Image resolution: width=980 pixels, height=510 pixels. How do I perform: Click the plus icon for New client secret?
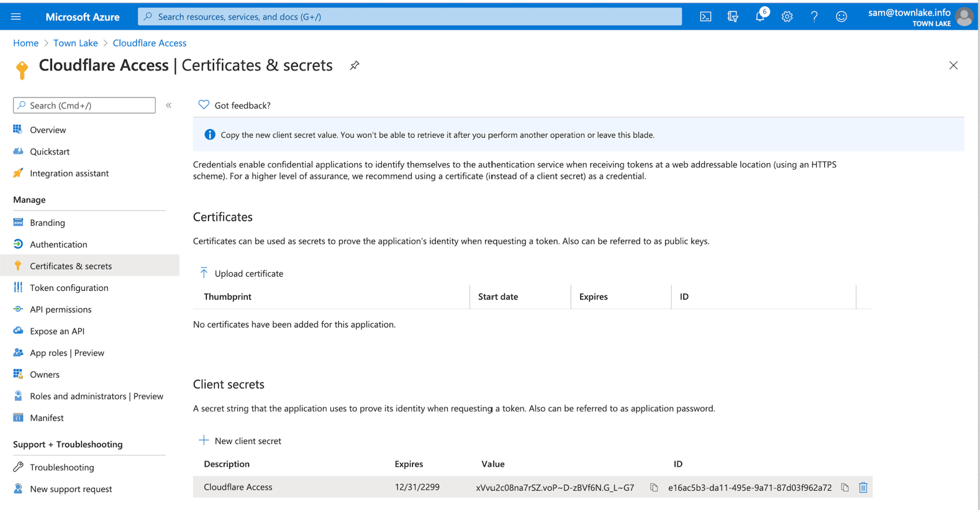tap(204, 441)
